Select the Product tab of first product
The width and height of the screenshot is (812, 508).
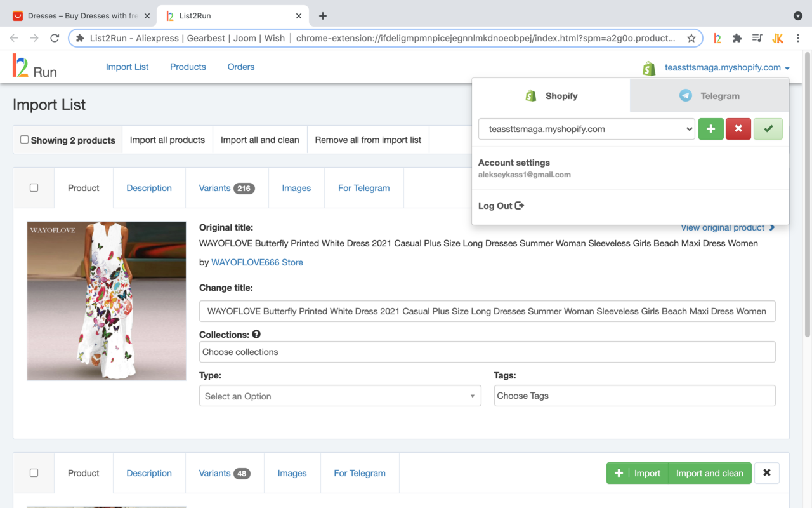click(x=84, y=188)
